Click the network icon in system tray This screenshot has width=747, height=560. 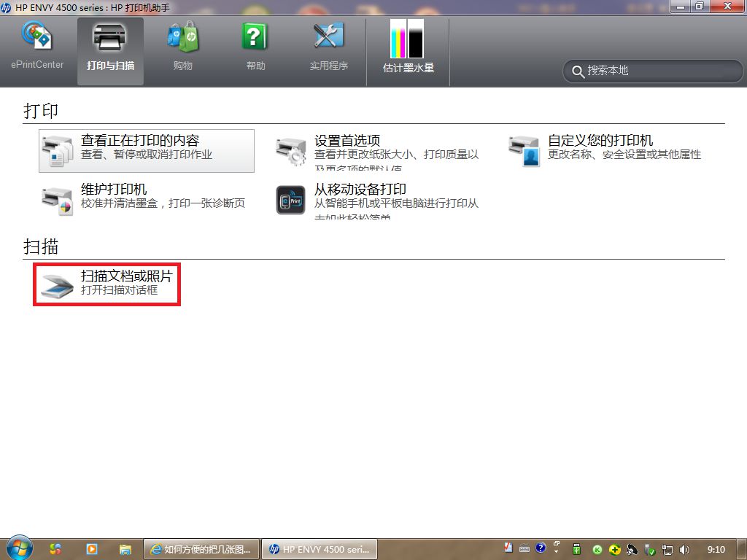click(x=667, y=550)
